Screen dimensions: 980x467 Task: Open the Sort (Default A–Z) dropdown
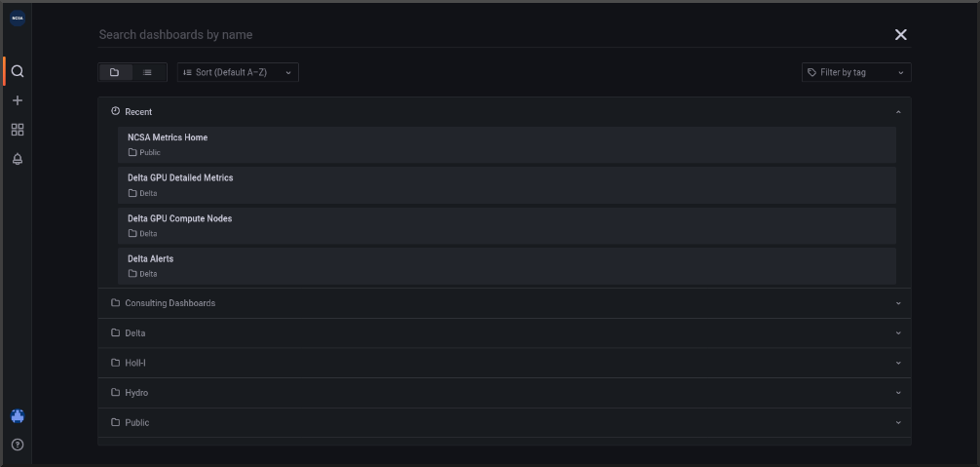(x=238, y=72)
